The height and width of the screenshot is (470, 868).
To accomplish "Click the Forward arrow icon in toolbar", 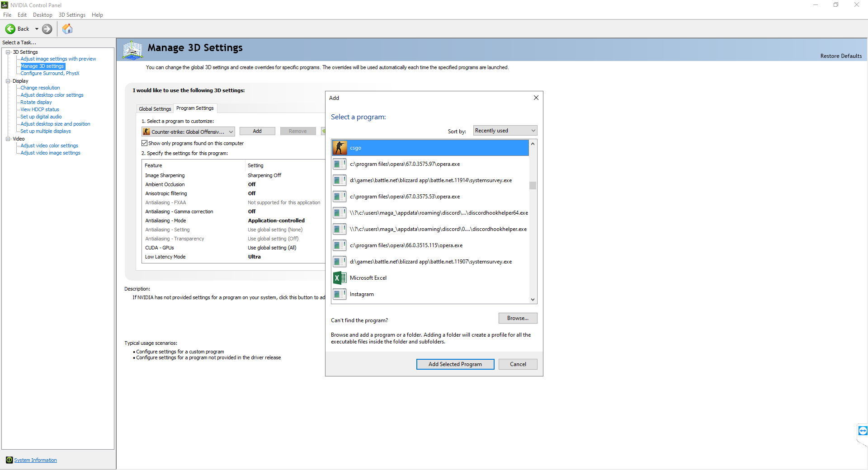I will (x=47, y=29).
